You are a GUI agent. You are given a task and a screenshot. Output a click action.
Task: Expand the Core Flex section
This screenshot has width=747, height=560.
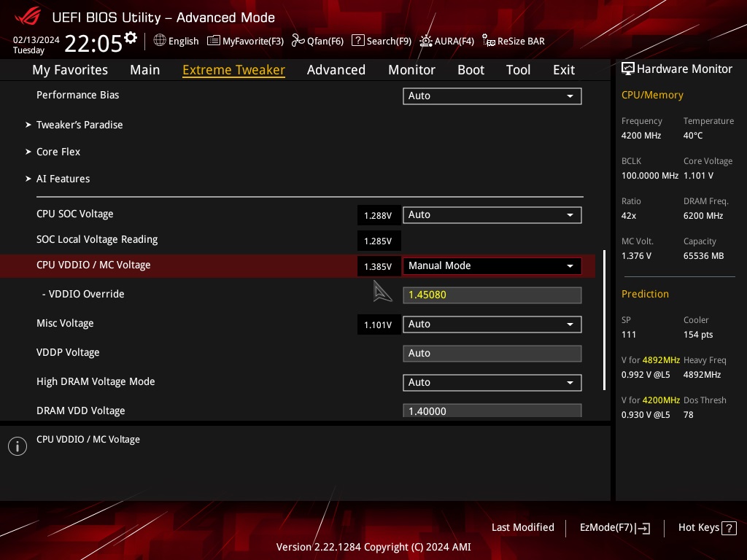pos(58,152)
